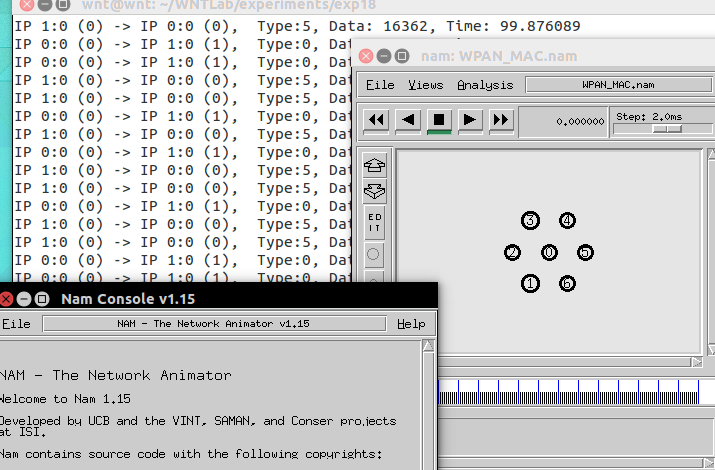Click the WPAN_MAC.nam title field
The height and width of the screenshot is (470, 715).
tap(618, 85)
